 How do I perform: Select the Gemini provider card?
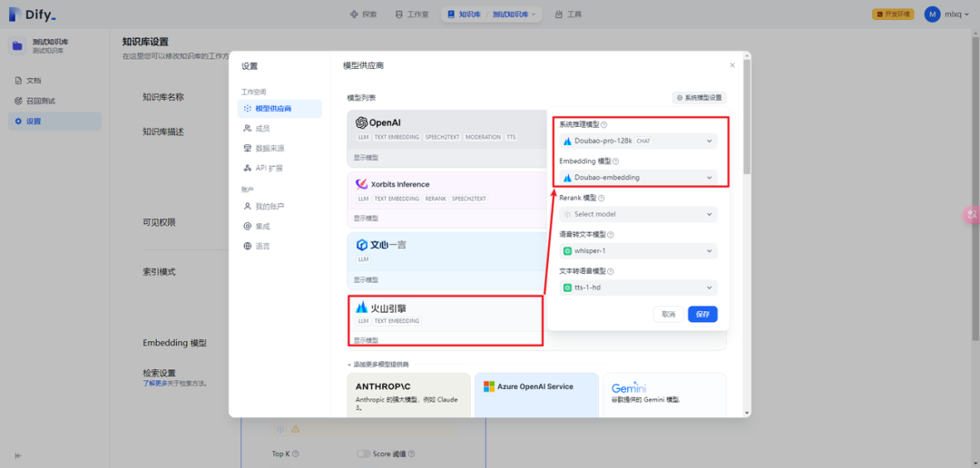click(664, 395)
